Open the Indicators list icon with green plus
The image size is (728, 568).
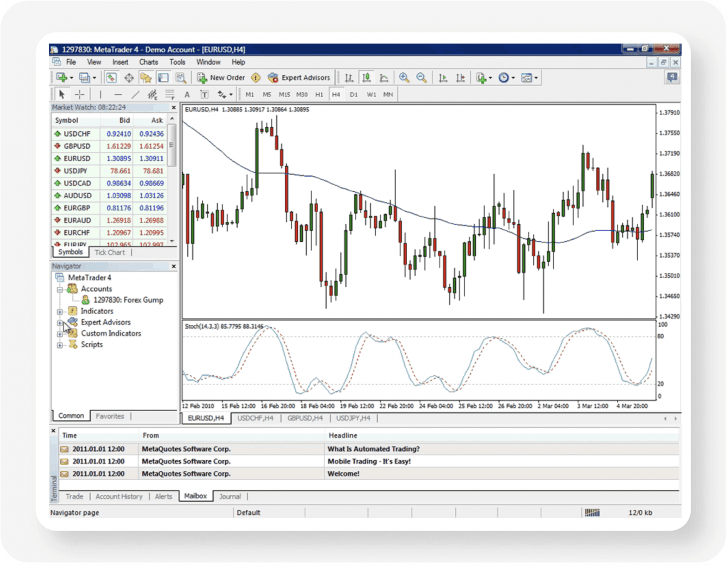click(x=481, y=78)
